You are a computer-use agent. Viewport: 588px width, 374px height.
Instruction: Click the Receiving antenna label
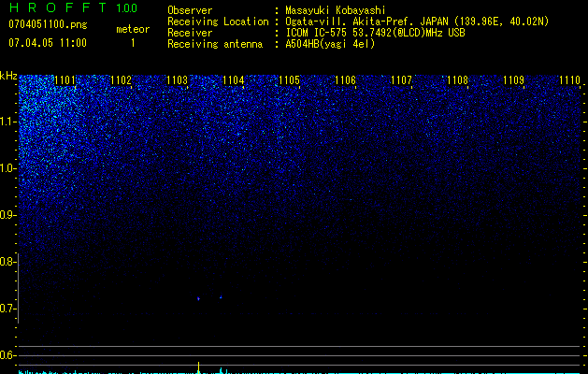[x=215, y=44]
